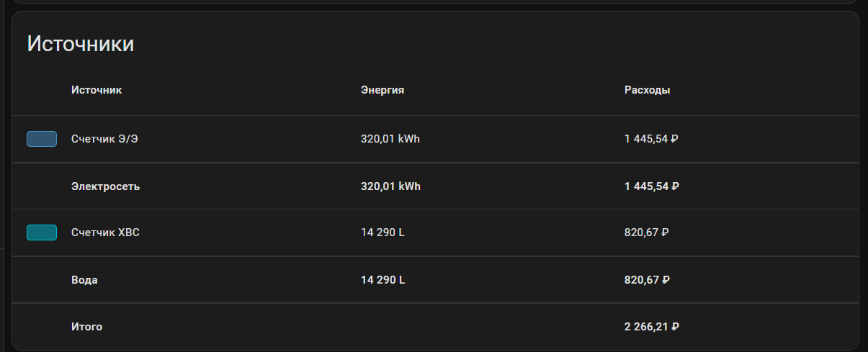Click the Электросеть summary row label
This screenshot has width=868, height=352.
(106, 186)
